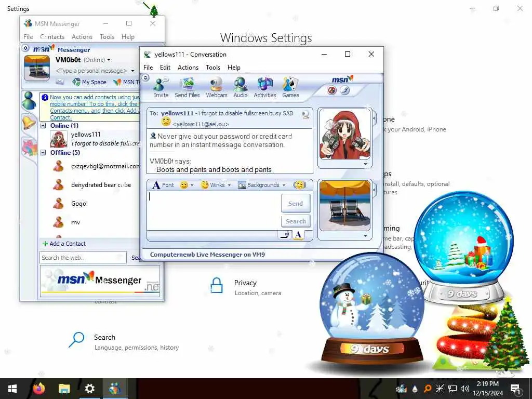Select the pink colorful sidebar tab
Screen dimensions: 532x399
click(29, 148)
